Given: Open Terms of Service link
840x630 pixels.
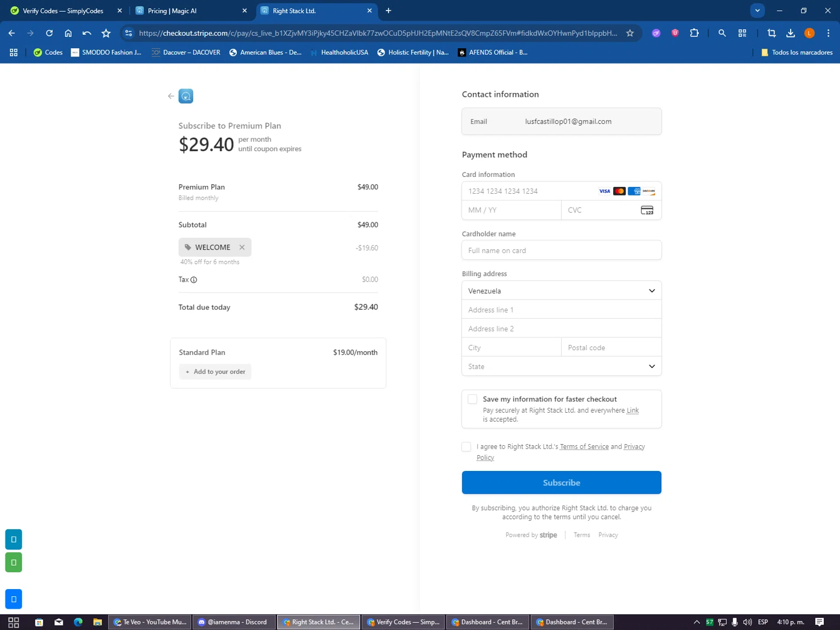Looking at the screenshot, I should coord(584,447).
